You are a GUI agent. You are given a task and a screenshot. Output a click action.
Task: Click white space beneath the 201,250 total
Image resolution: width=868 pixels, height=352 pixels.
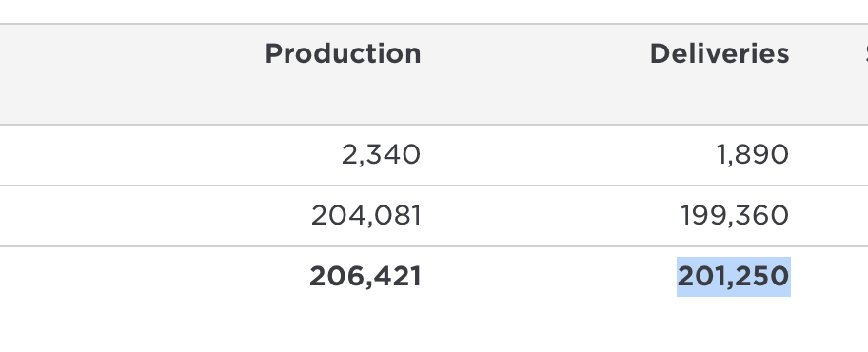pos(734,323)
